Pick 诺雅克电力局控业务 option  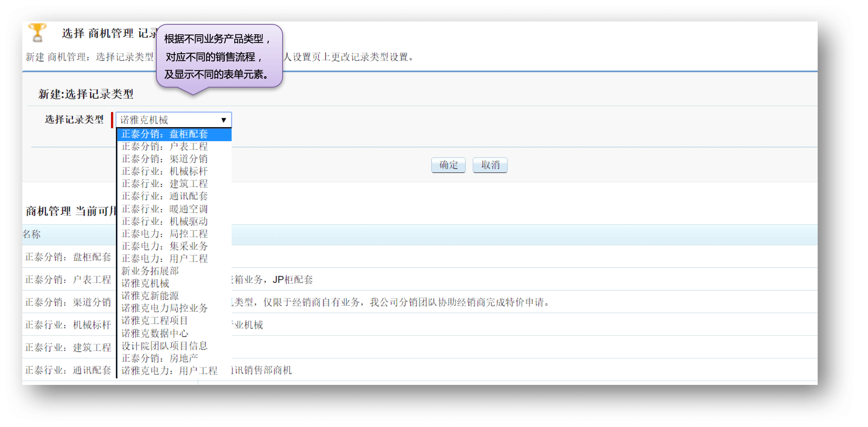[174, 308]
